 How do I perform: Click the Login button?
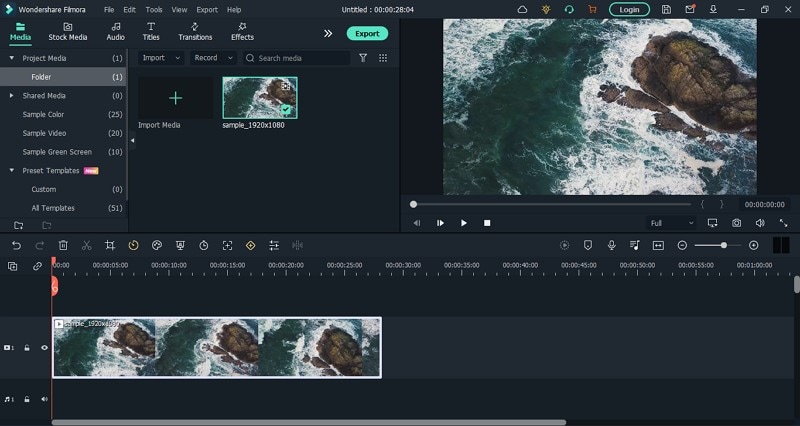click(x=629, y=9)
